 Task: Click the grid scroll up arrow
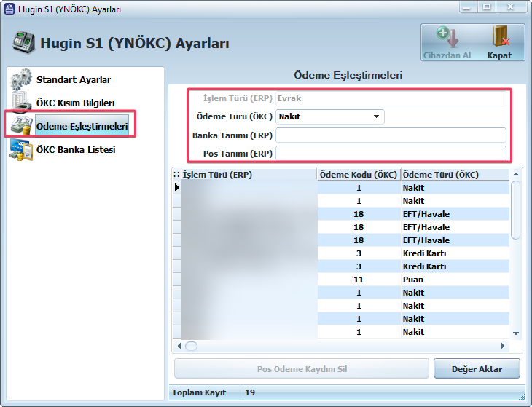click(x=516, y=174)
